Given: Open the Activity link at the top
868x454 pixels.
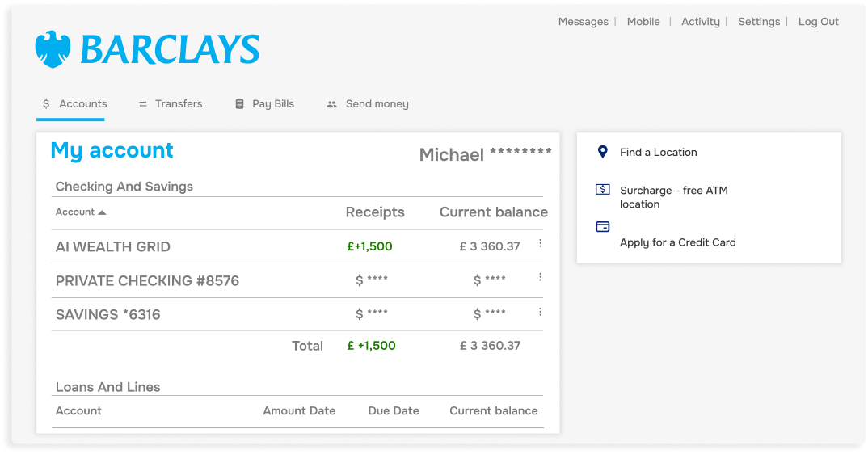Looking at the screenshot, I should pos(700,22).
